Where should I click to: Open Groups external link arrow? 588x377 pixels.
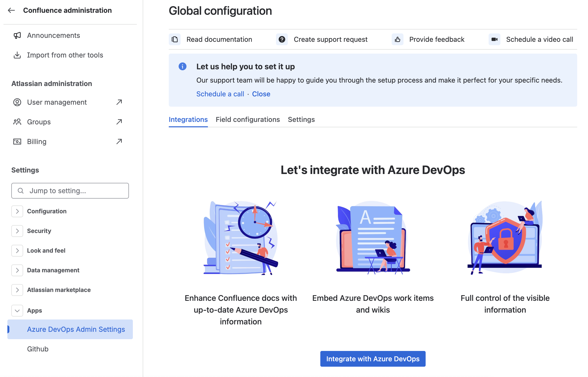click(119, 122)
